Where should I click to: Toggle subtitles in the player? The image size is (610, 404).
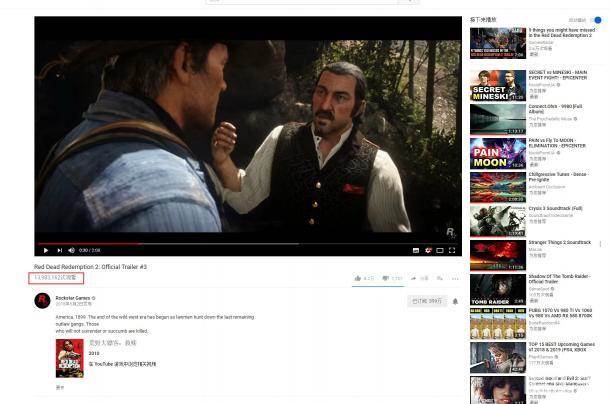(416, 250)
